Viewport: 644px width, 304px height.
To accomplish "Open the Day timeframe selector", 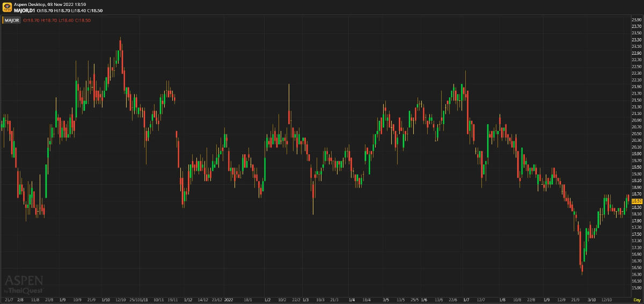I will [x=636, y=299].
